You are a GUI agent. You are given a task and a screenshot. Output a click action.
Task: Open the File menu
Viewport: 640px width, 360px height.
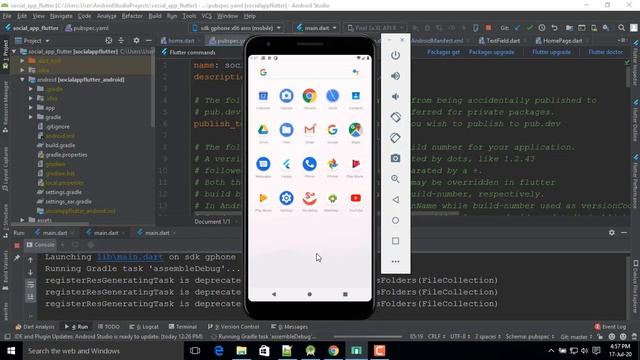click(x=7, y=16)
